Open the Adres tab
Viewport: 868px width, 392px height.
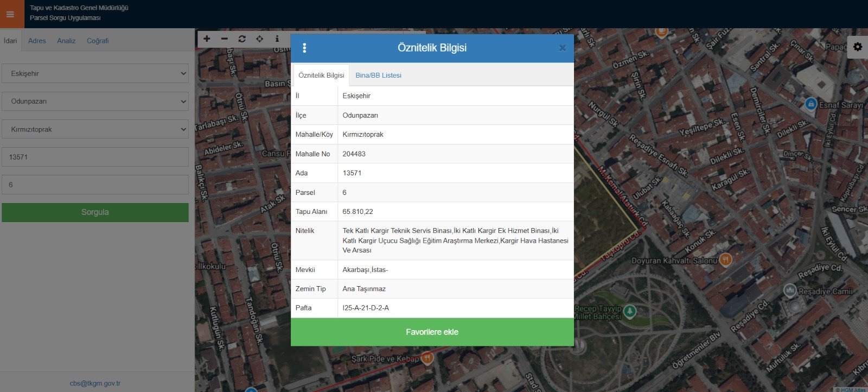click(x=37, y=41)
